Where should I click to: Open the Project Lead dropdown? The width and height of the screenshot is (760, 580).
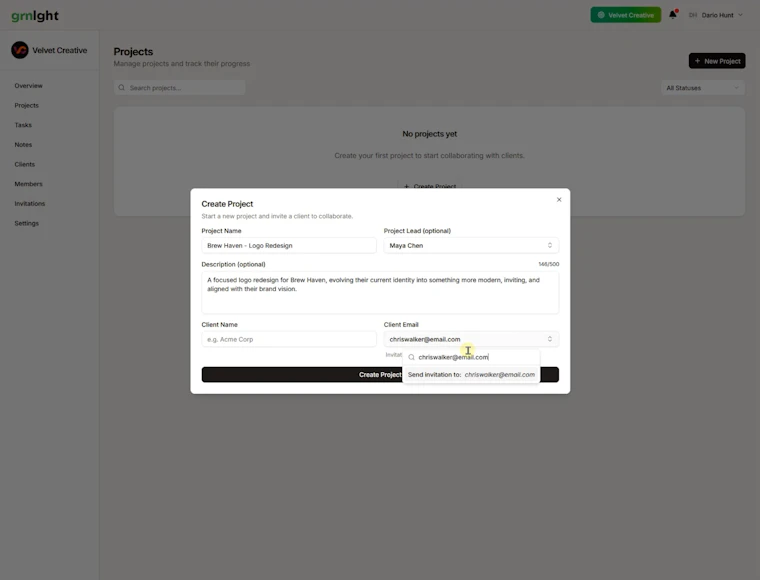click(x=471, y=245)
